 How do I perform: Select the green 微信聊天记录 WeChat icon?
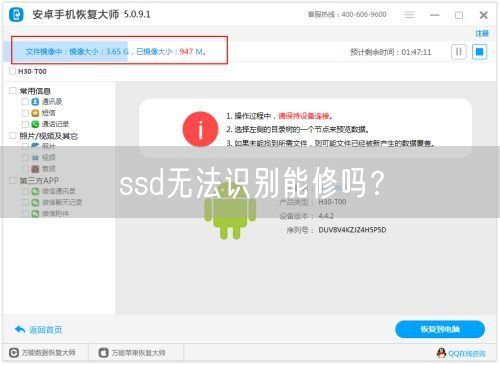[x=35, y=202]
